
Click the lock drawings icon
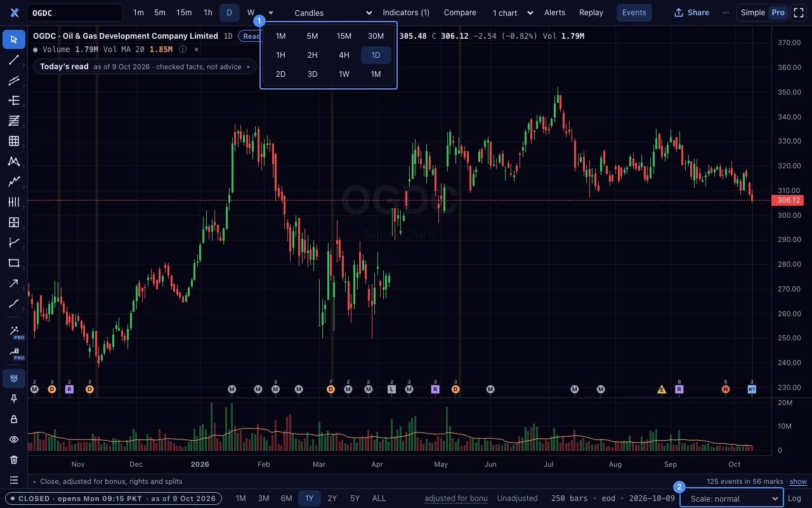click(14, 419)
